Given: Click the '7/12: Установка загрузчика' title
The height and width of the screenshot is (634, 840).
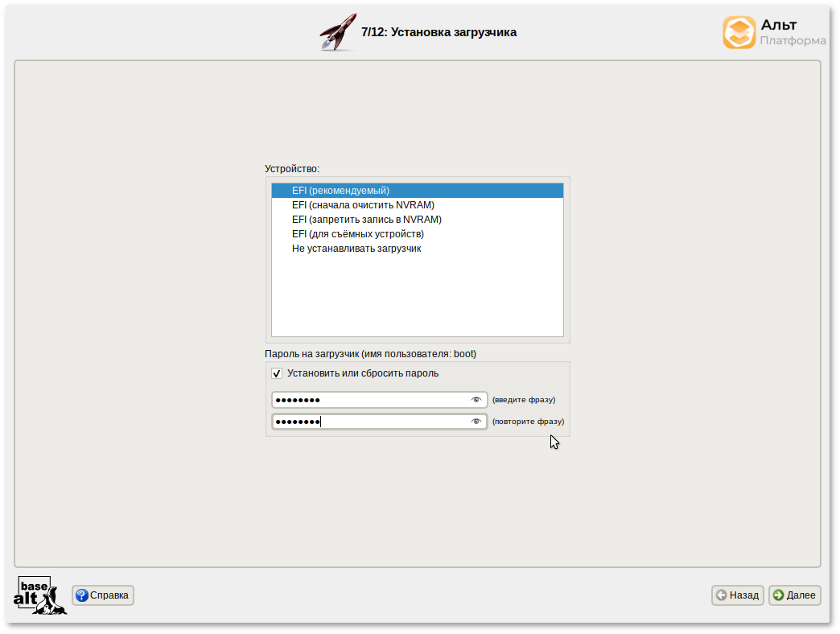Looking at the screenshot, I should tap(439, 32).
